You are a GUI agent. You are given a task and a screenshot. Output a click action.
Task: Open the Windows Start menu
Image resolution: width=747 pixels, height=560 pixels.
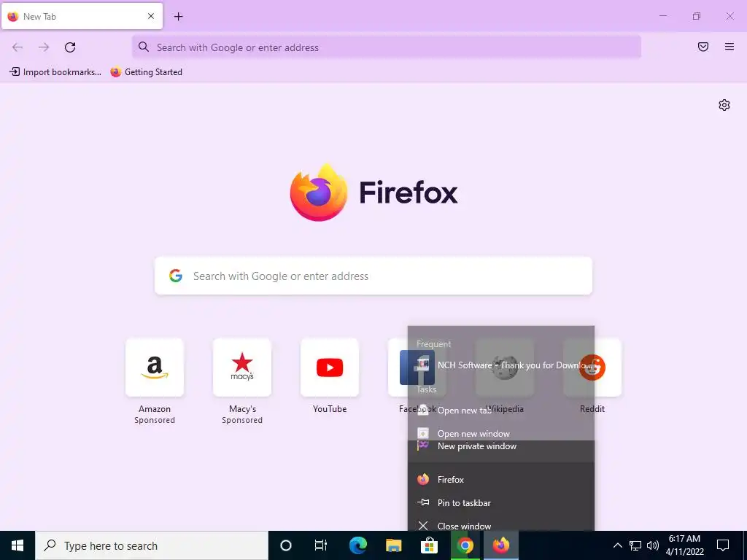(x=18, y=545)
